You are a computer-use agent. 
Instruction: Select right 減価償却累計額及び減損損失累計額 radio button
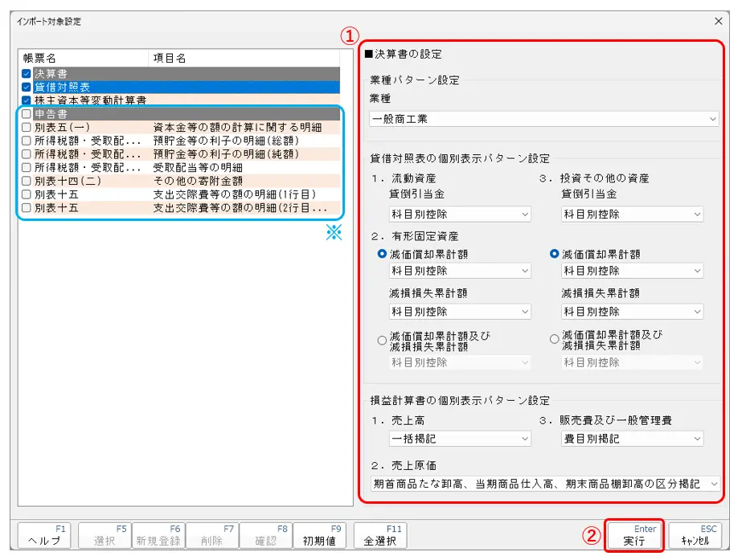click(554, 340)
